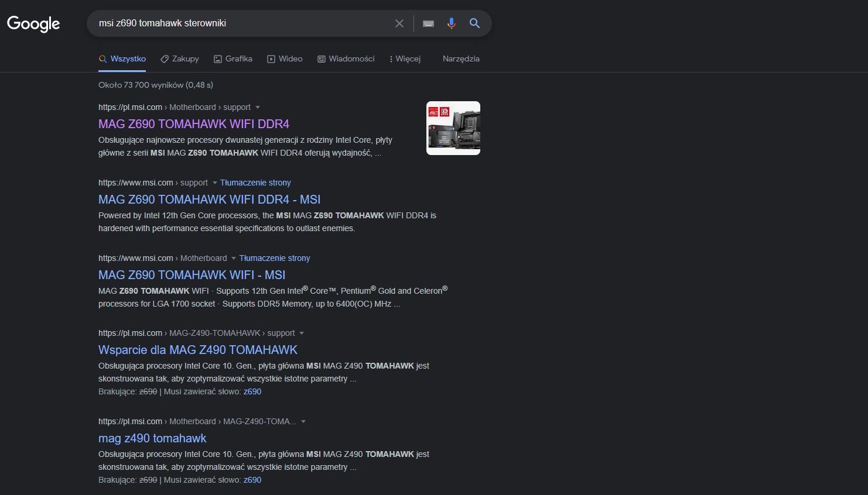Expand arrow beside MAG-Z490-TOMA... URL

point(303,422)
